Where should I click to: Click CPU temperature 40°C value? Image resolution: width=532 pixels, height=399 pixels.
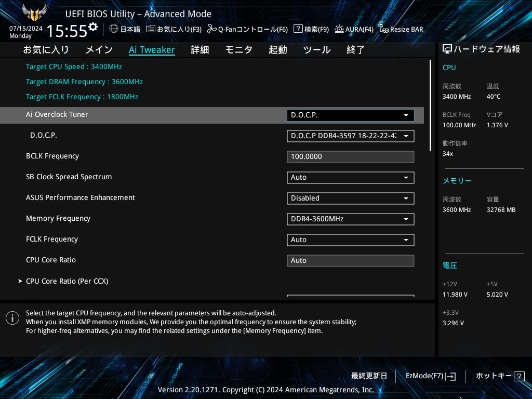point(494,97)
